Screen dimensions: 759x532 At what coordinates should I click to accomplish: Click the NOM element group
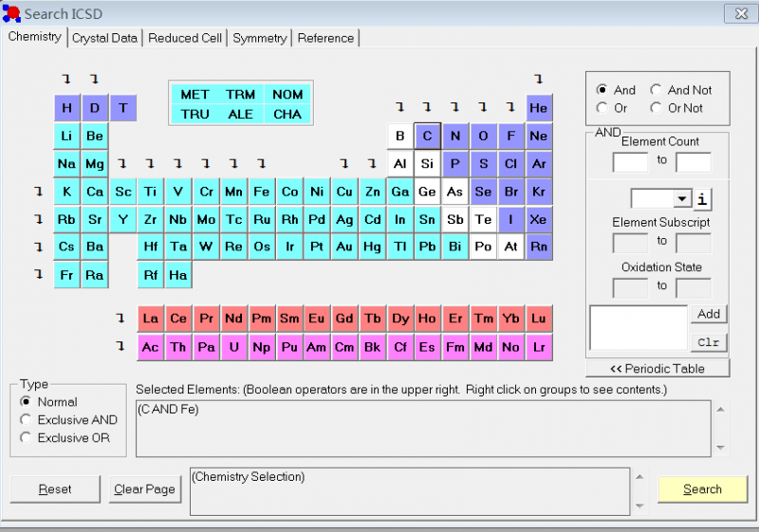coord(287,94)
